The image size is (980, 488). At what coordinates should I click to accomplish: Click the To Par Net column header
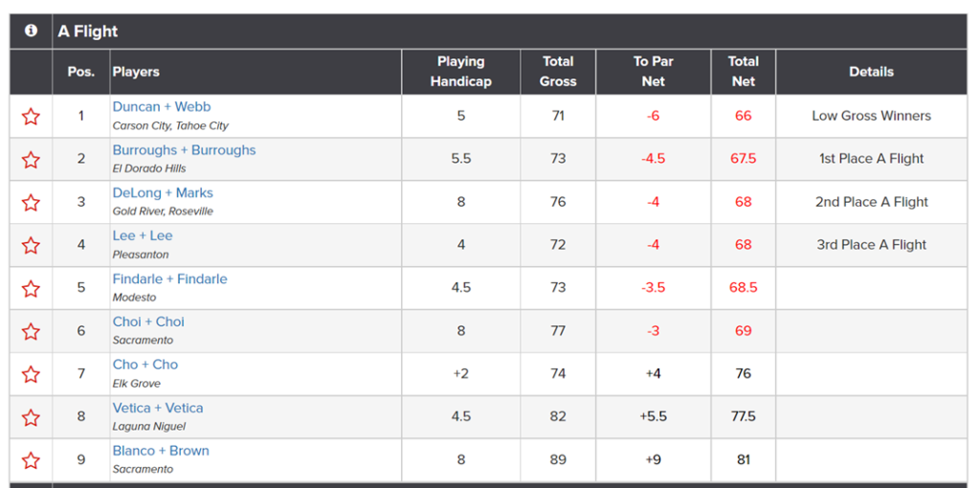(x=653, y=71)
